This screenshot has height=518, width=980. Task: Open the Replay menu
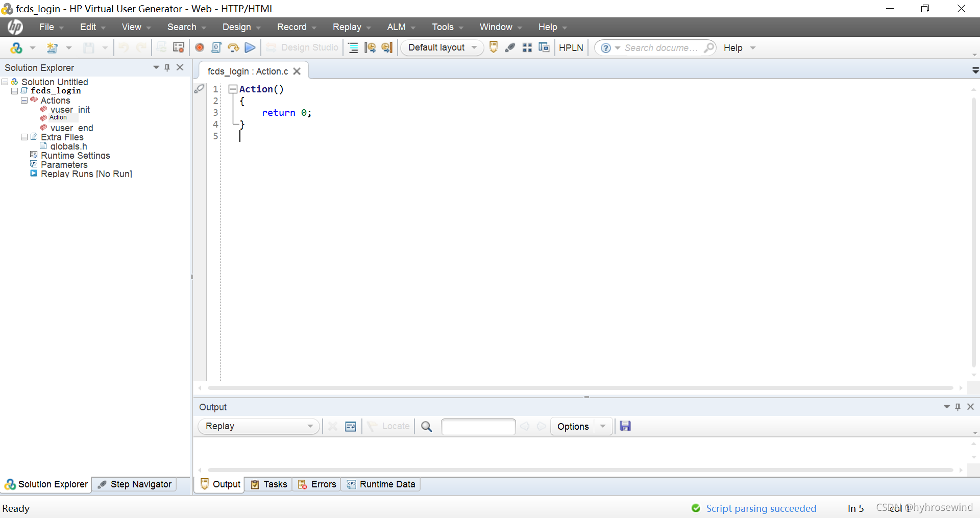[351, 27]
